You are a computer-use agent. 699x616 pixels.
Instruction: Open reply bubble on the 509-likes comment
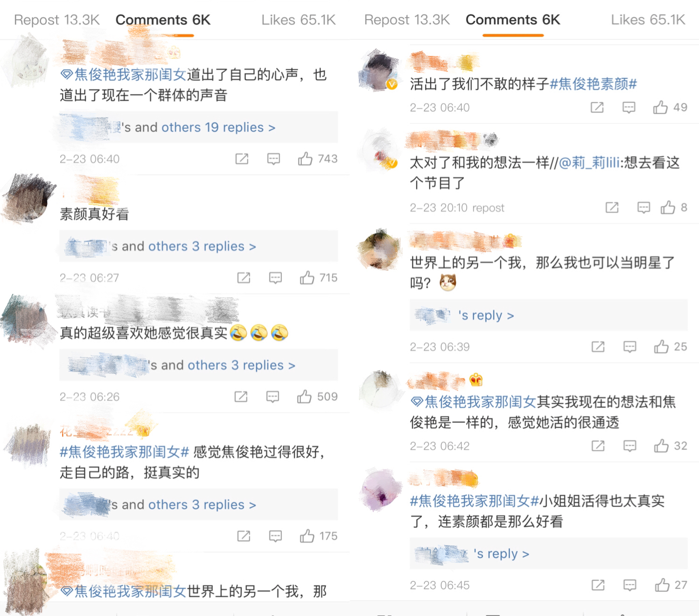273,397
